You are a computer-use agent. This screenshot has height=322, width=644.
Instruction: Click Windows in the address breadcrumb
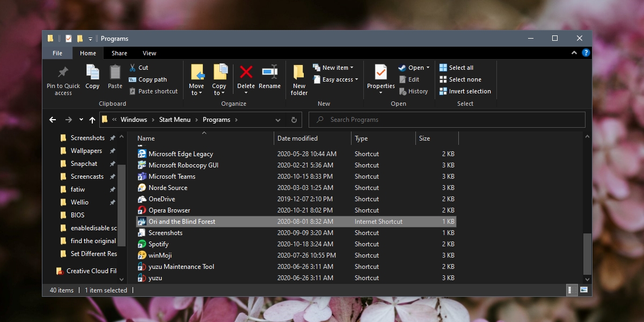pos(134,120)
